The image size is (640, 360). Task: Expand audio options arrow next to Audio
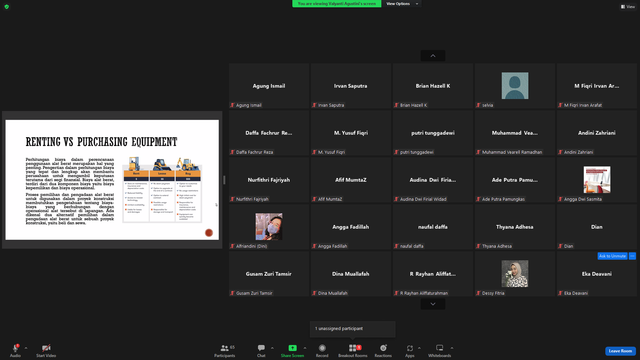(26, 348)
